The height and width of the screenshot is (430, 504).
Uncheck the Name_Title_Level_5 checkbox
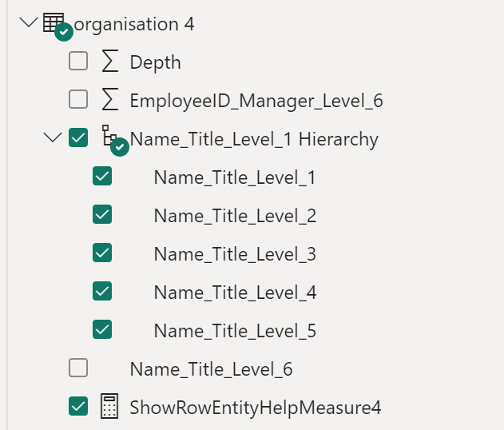pyautogui.click(x=102, y=330)
